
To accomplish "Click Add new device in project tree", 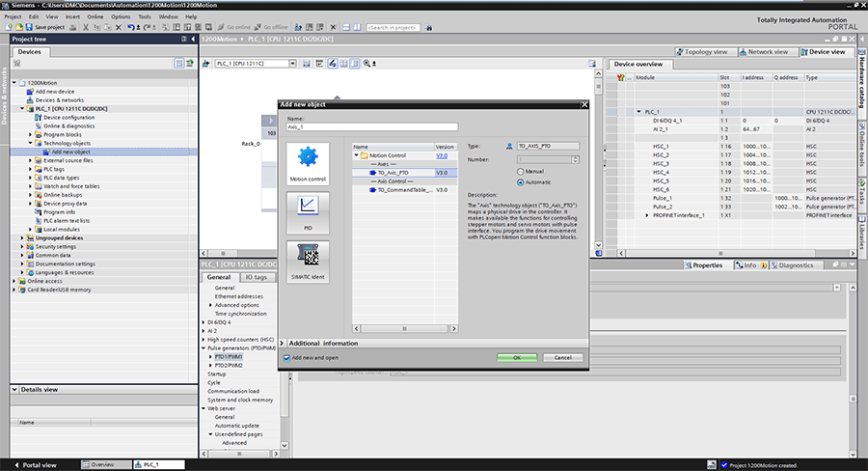I will [x=55, y=92].
